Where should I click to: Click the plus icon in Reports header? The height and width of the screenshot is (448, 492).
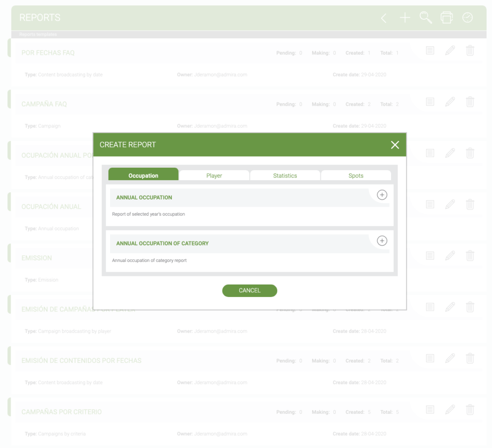405,18
